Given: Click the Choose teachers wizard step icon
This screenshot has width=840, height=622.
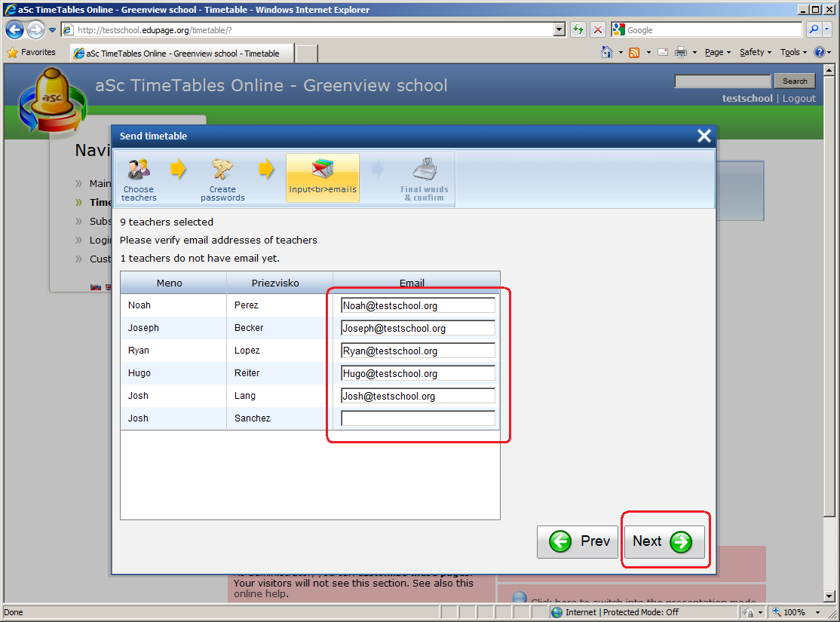Looking at the screenshot, I should (138, 170).
